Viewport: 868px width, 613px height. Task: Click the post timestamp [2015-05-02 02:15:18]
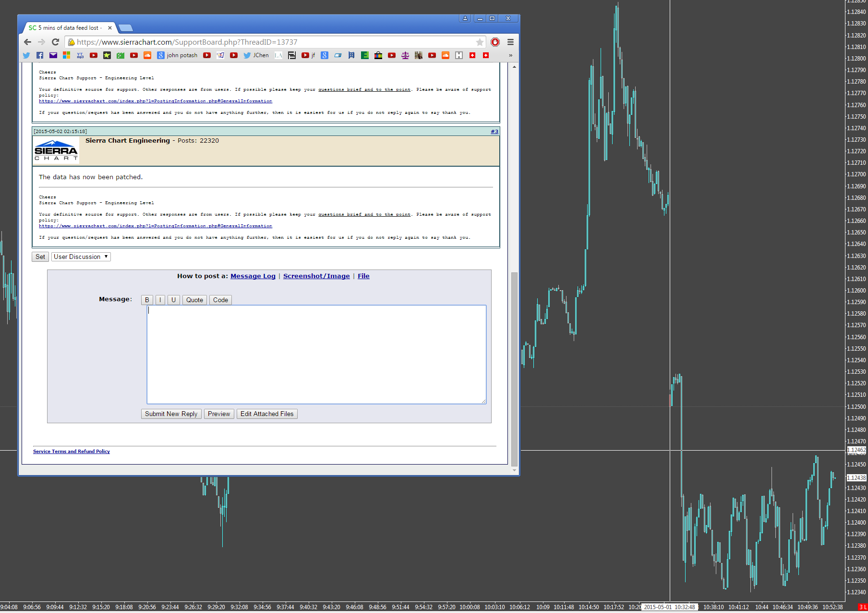60,131
